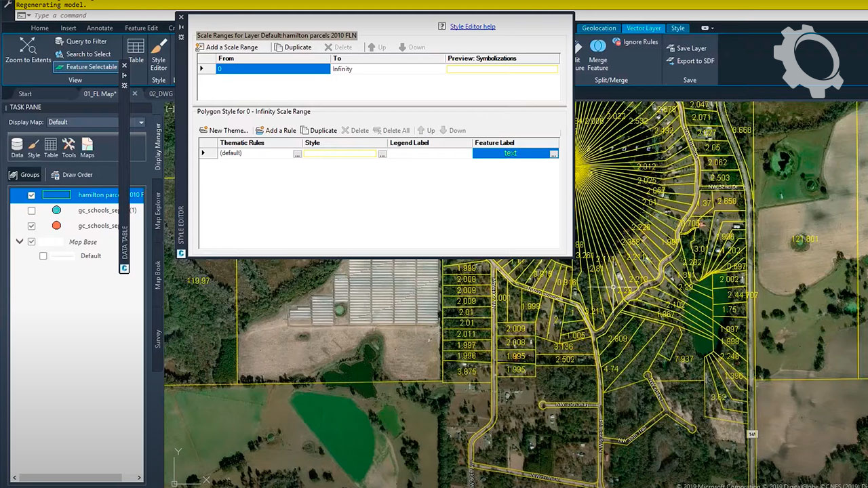The height and width of the screenshot is (488, 868).
Task: Check the Default map base layer box
Action: [x=43, y=256]
